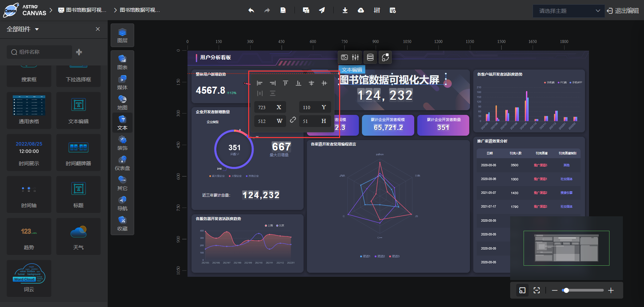Select the 媒体 category in the component bar
This screenshot has height=307, width=644.
tap(122, 82)
